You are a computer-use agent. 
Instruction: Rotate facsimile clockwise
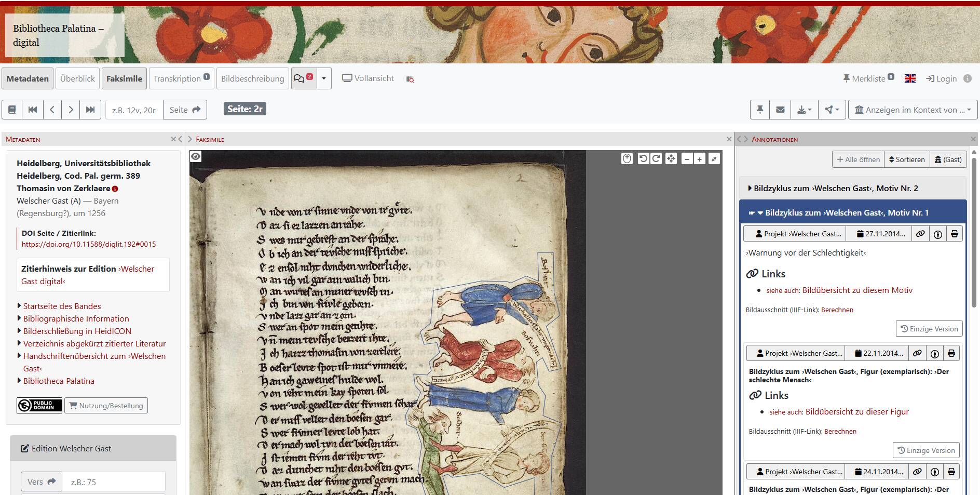[656, 159]
